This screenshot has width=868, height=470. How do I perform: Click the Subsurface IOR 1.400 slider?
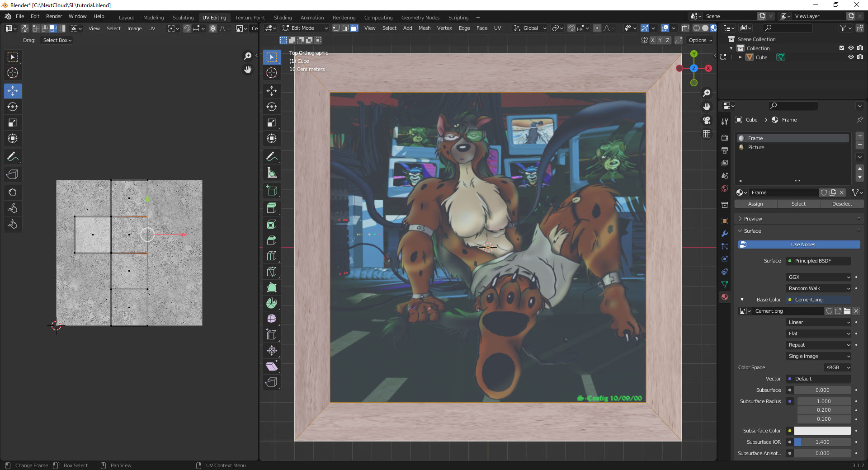point(822,442)
